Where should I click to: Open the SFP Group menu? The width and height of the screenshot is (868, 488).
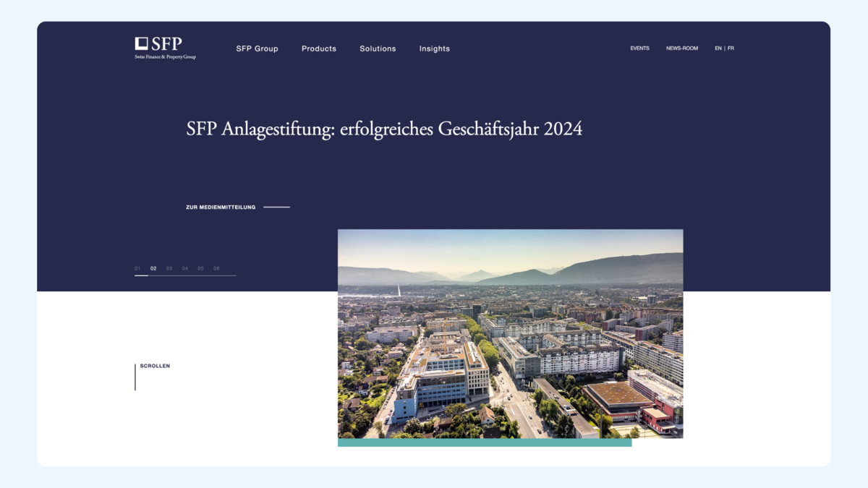tap(257, 48)
